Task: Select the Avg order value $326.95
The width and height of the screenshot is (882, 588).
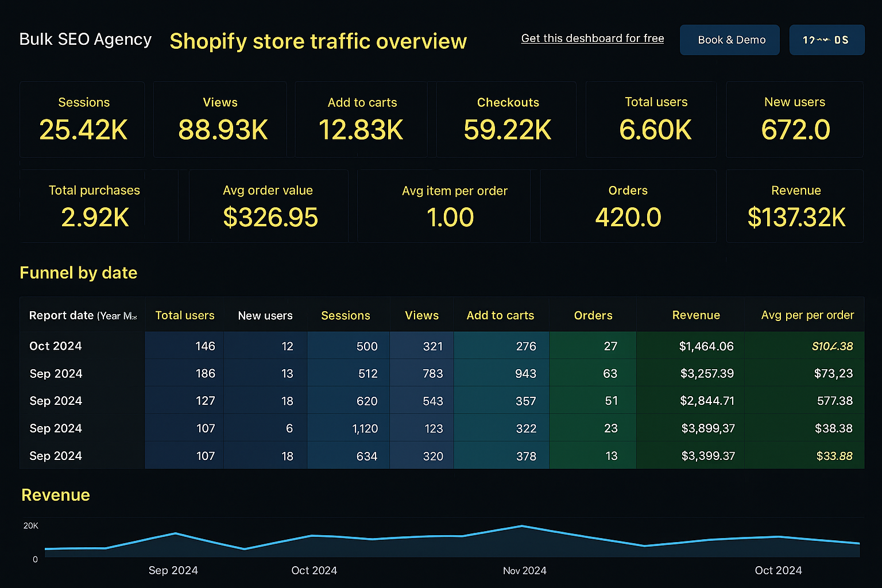Action: tap(270, 217)
